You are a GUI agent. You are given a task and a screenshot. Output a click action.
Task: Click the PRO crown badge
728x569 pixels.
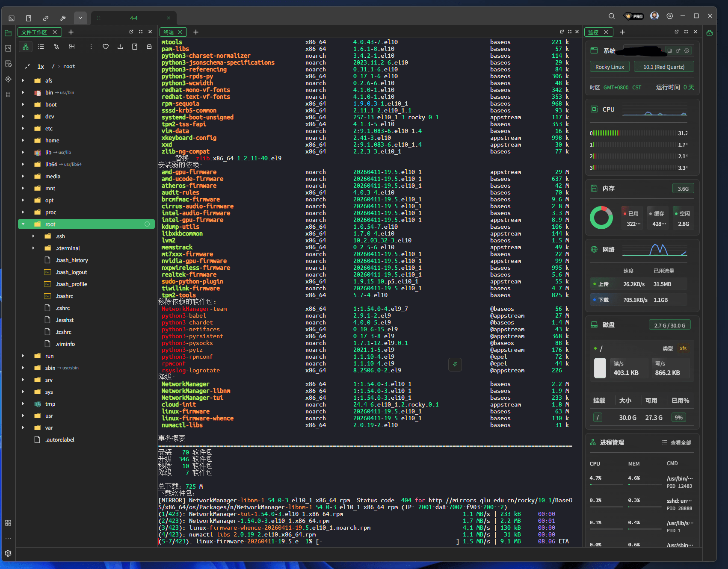pos(634,16)
